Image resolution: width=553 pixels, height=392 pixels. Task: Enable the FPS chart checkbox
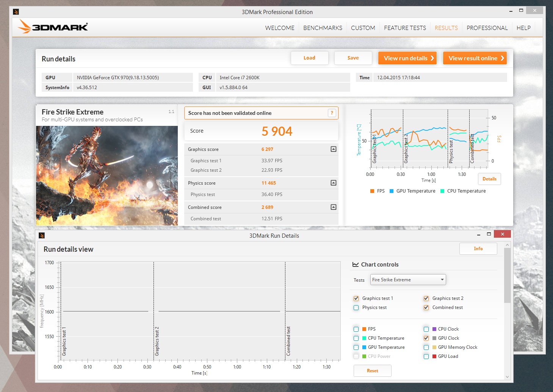356,329
